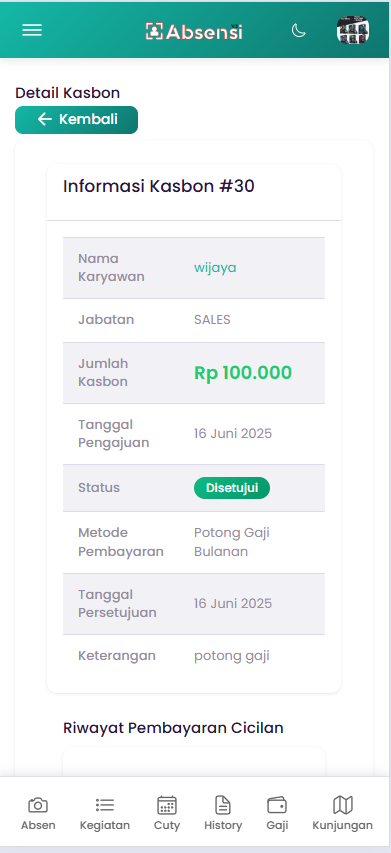Screen dimensions: 391x853
Task: Open the user profile avatar
Action: [x=353, y=30]
